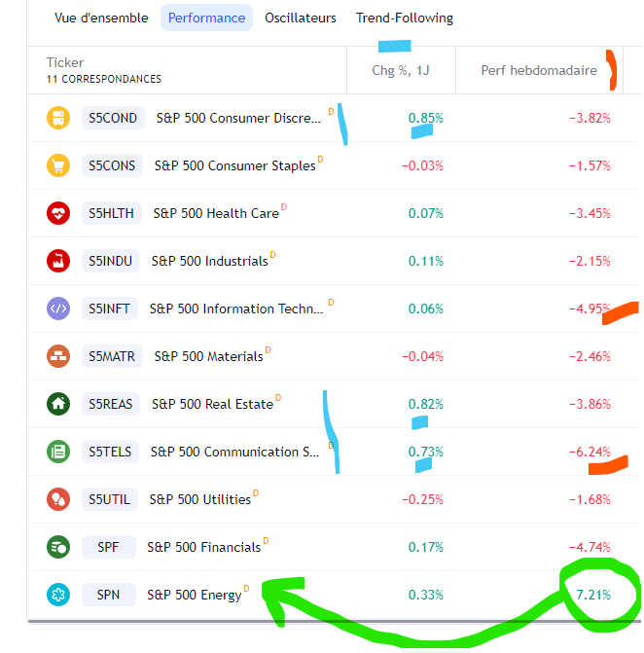
Task: Open the S5UTIL ticker badge
Action: 110,499
